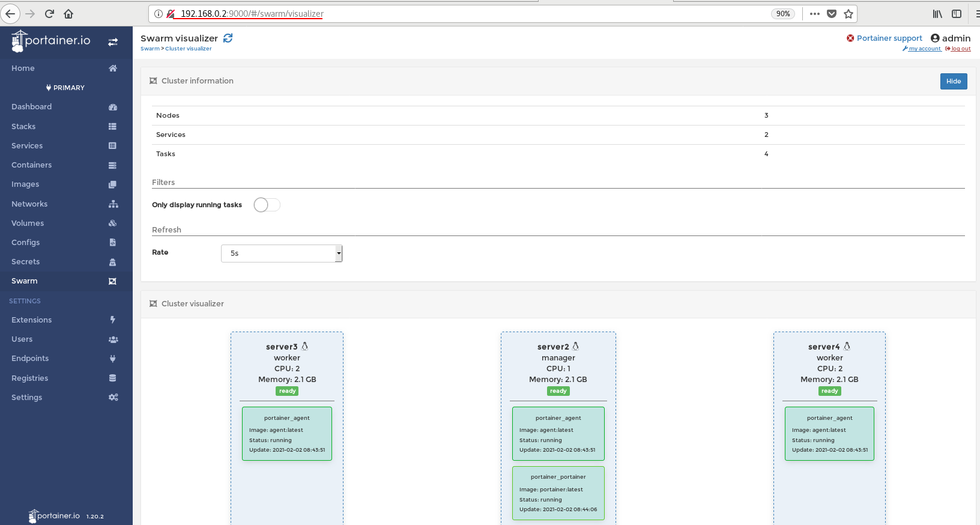
Task: Click the Tasks row in cluster information
Action: click(x=558, y=154)
